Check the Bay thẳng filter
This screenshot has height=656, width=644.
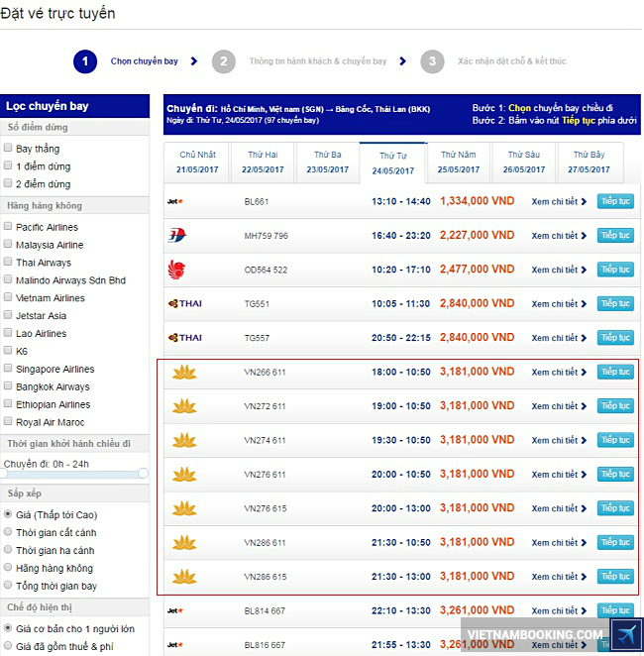coord(8,148)
